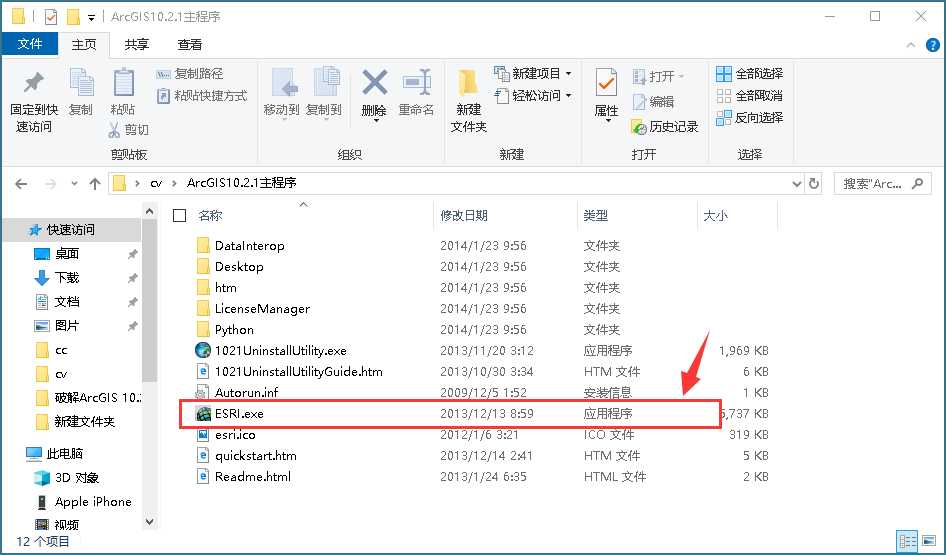Switch to the Home (主页) tab
946x555 pixels.
pos(84,45)
